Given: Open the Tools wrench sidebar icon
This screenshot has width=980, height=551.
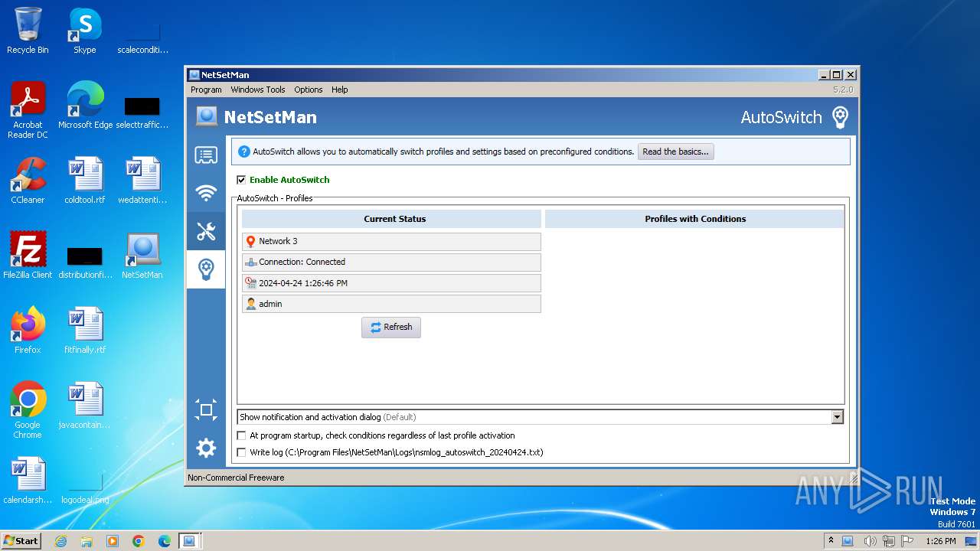Looking at the screenshot, I should pos(206,231).
